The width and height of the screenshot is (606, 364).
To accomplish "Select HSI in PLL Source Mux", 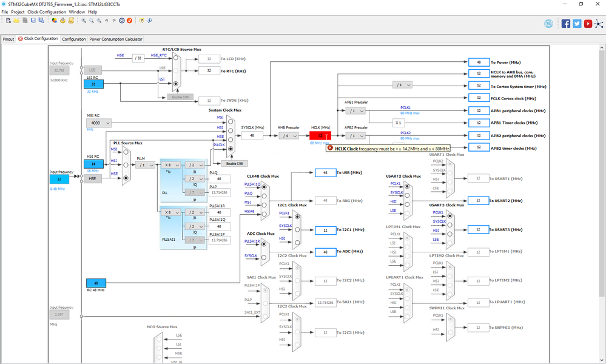I will tap(126, 165).
